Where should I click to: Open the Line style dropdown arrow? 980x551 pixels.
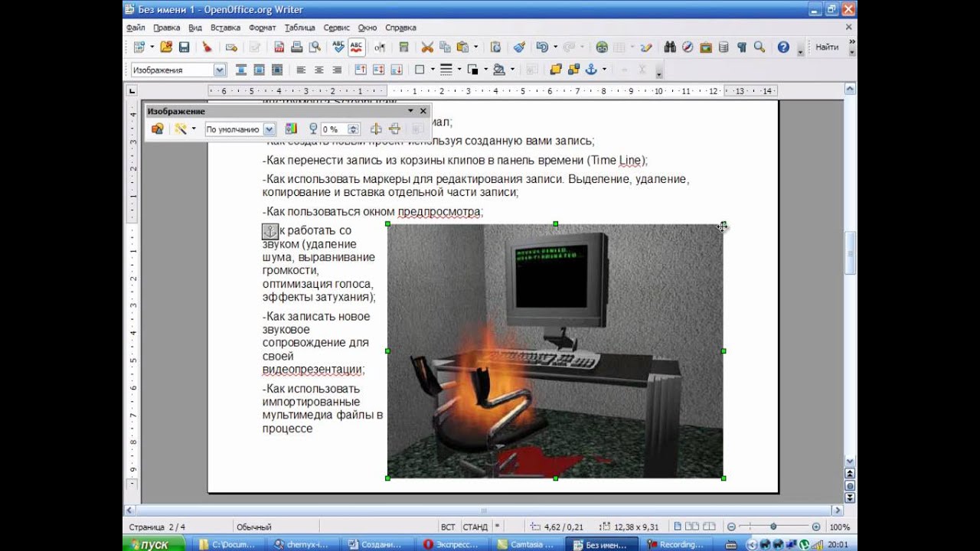459,70
